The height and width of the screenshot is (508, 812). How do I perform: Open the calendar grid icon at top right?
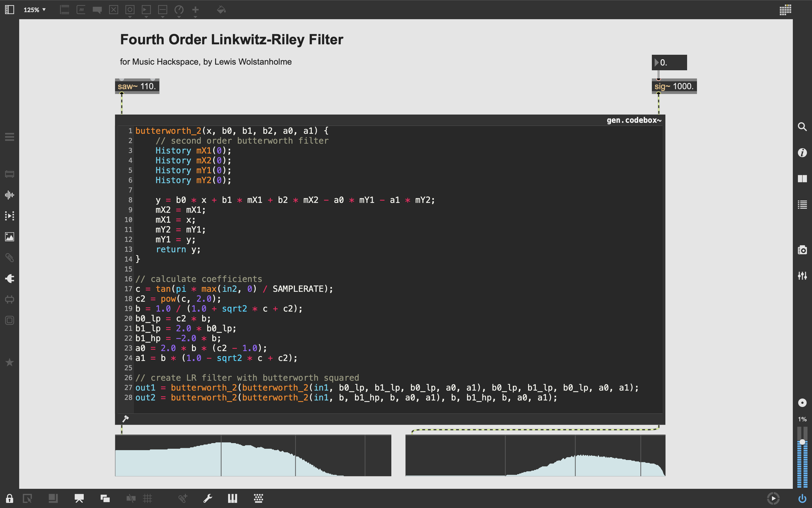click(x=785, y=9)
